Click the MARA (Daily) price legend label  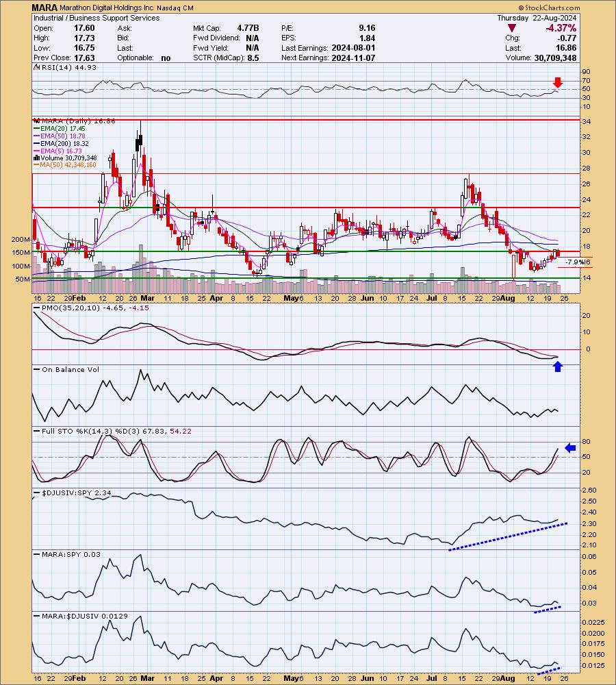point(74,121)
